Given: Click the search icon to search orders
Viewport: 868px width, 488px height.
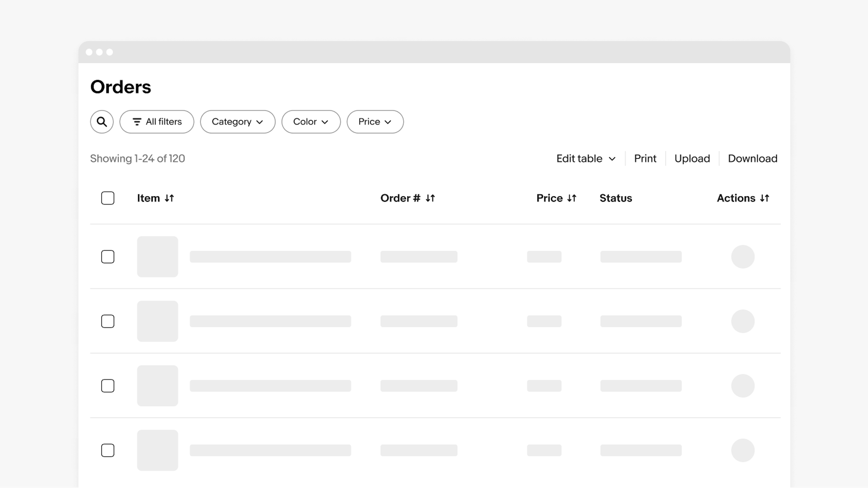Looking at the screenshot, I should [x=101, y=122].
